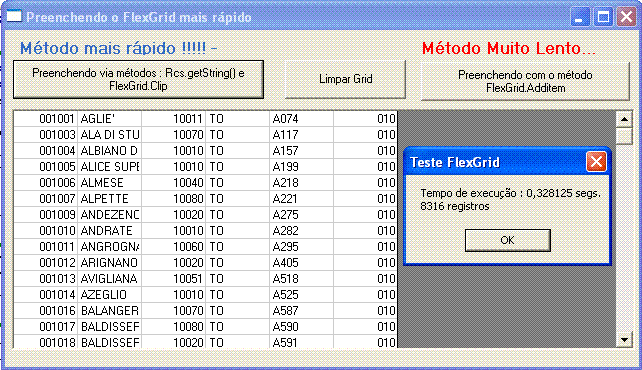
Task: Select the 10051 postal code cell
Action: (x=174, y=278)
